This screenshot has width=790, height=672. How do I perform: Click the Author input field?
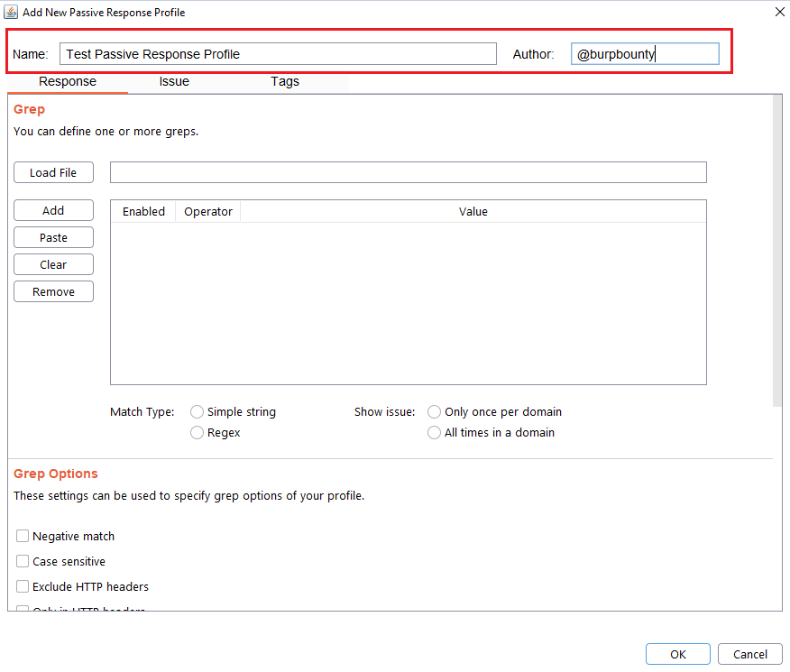645,54
